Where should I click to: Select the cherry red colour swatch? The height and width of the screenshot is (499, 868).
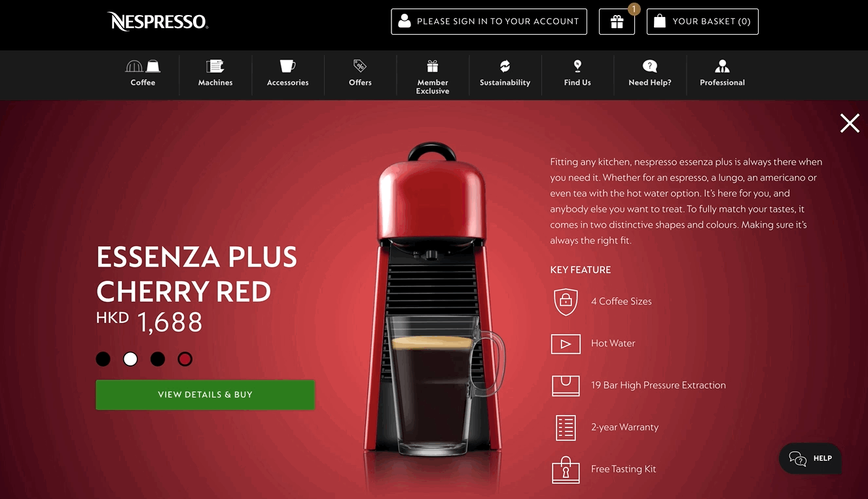(185, 359)
